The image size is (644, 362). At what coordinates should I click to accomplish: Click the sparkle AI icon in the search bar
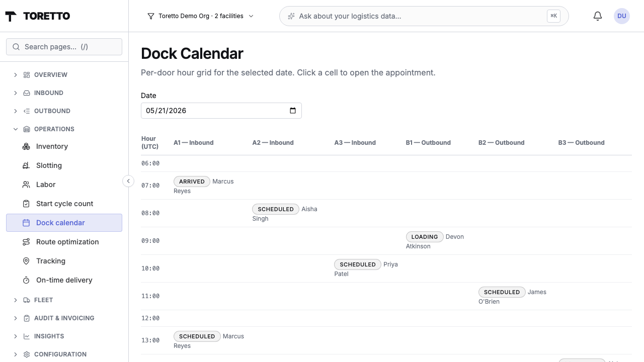[291, 16]
